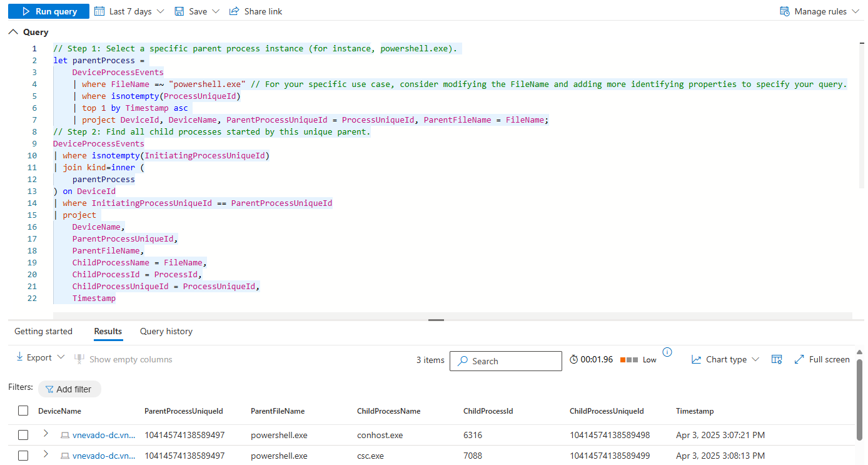Open the Chart type dropdown

725,359
